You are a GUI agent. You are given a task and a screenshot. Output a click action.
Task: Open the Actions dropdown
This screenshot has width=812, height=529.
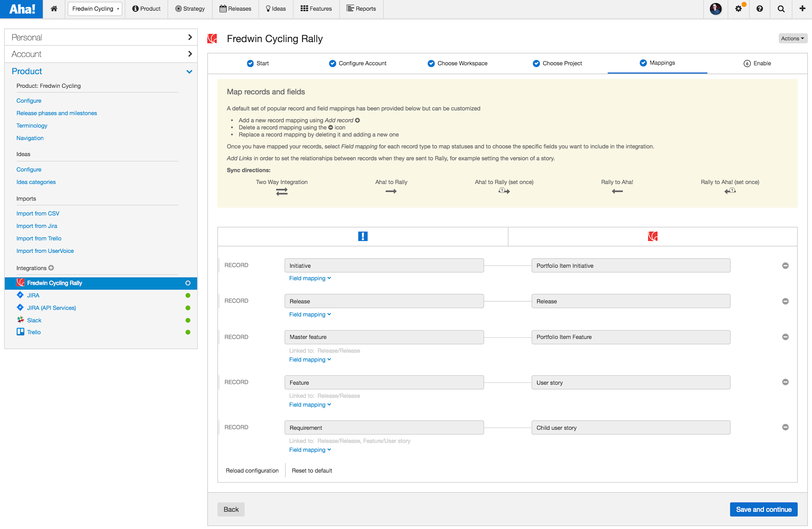pos(792,38)
